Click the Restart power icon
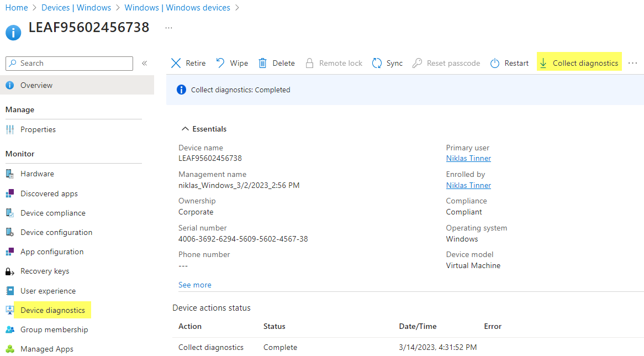Screen dimensions: 644x356 [x=494, y=63]
